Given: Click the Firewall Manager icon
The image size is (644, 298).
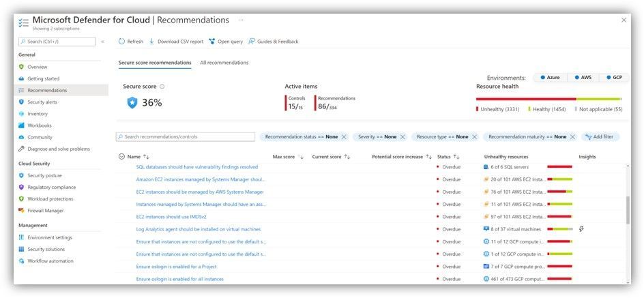Looking at the screenshot, I should (x=21, y=211).
